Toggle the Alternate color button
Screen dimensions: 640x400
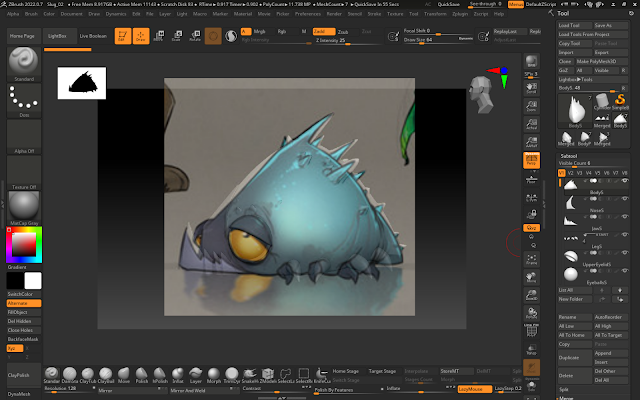[x=24, y=303]
